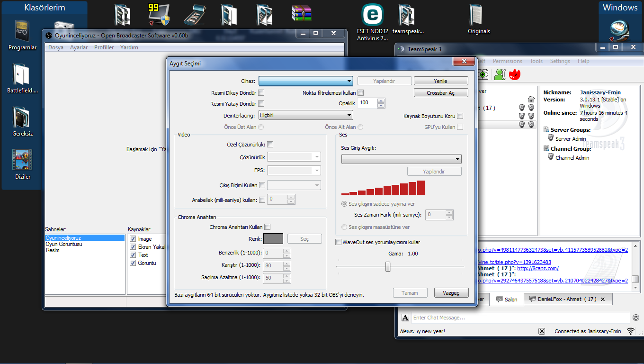Open the Permissions menu in TeamSpeak

pos(508,61)
